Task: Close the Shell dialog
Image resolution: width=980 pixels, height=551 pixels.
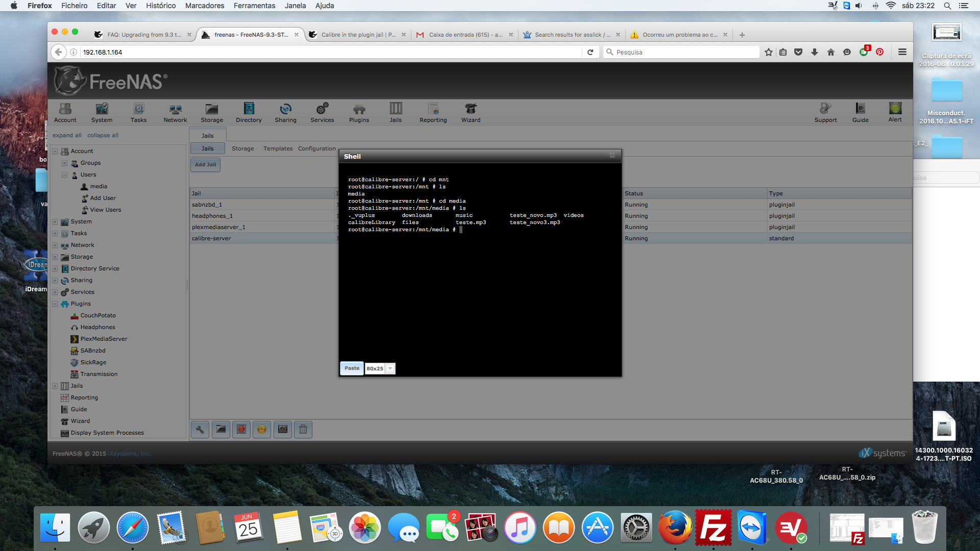Action: coord(612,156)
